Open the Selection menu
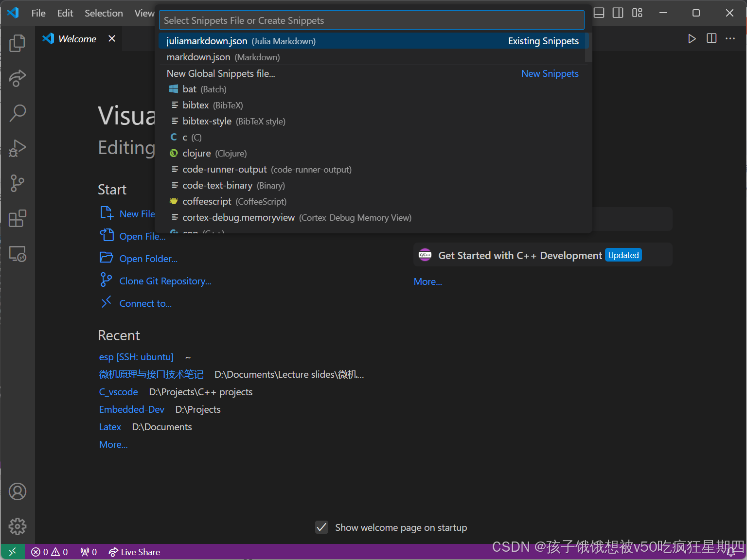The image size is (747, 560). coord(104,13)
